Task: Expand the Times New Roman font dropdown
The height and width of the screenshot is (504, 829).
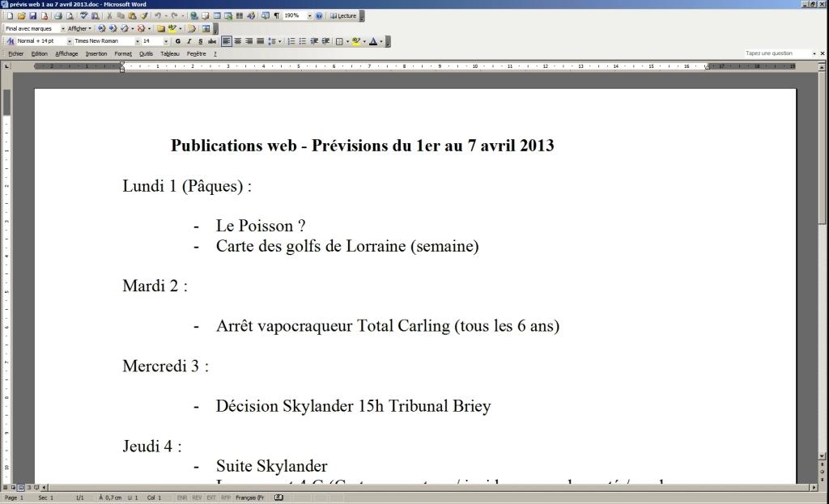Action: click(x=137, y=41)
